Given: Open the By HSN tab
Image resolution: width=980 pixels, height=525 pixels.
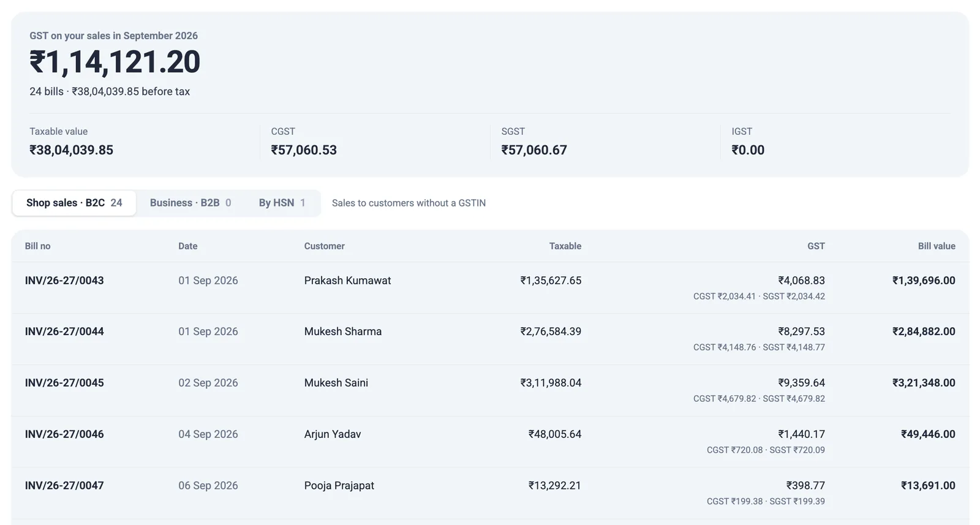Looking at the screenshot, I should pyautogui.click(x=282, y=203).
